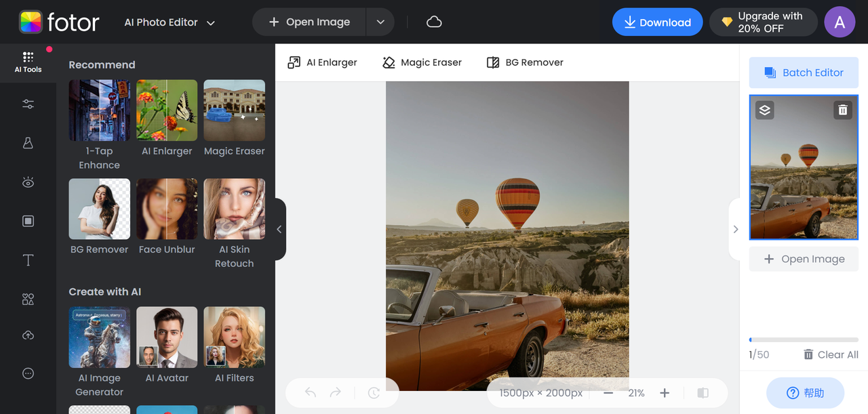Click the Create with AI heading

105,291
